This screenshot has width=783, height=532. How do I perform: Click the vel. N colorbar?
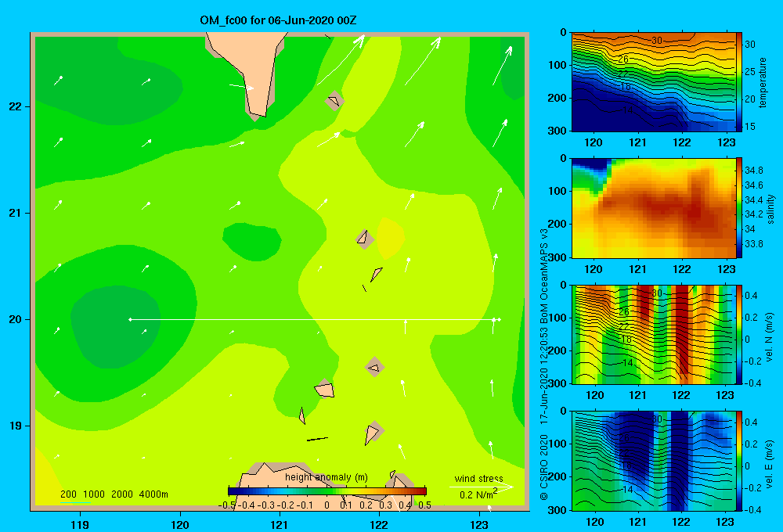pyautogui.click(x=739, y=334)
